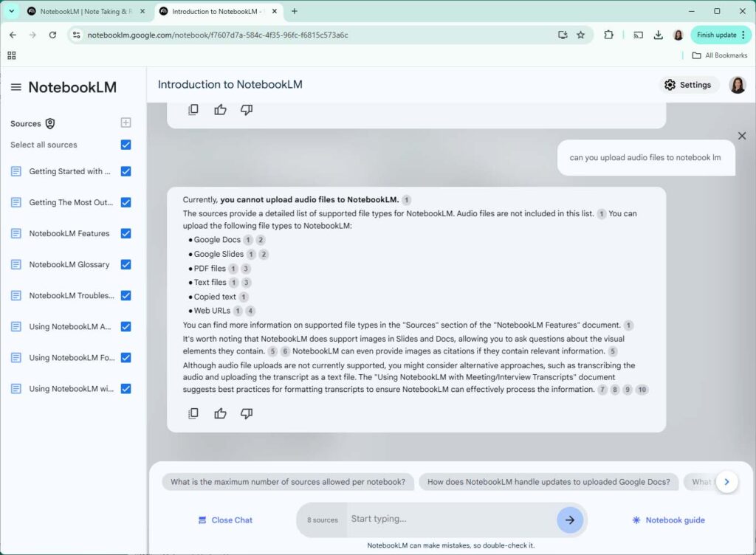Copy the audio files response to clipboard
The image size is (756, 555).
(x=193, y=413)
